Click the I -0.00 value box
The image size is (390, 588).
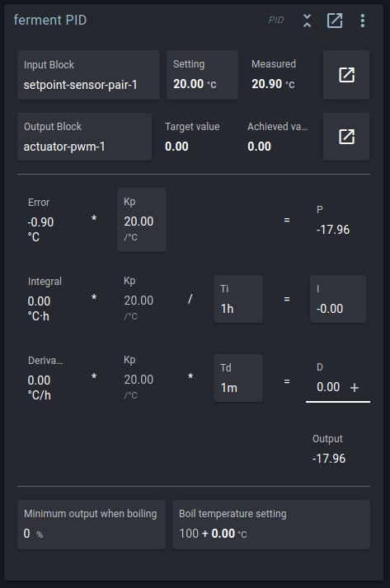(x=338, y=299)
